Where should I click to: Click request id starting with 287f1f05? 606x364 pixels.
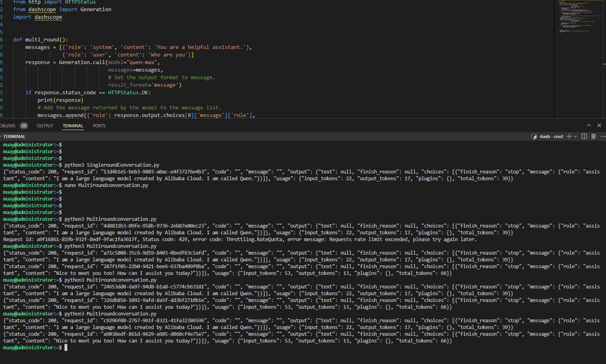pyautogui.click(x=154, y=267)
